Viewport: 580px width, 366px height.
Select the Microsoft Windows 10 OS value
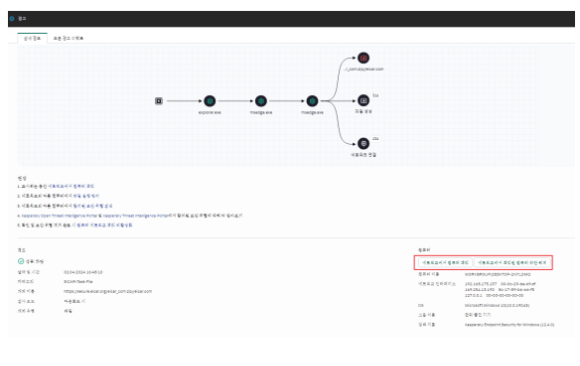click(497, 305)
